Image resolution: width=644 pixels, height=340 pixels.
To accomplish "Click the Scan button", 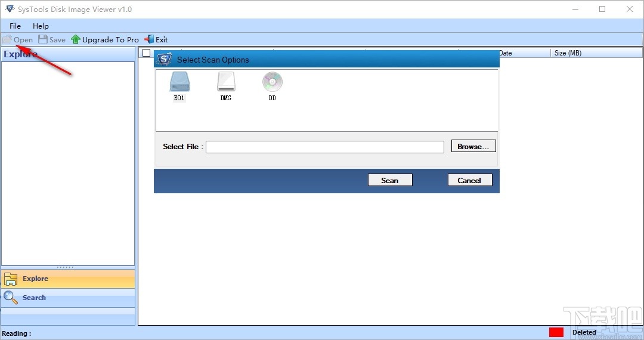I will [x=390, y=180].
